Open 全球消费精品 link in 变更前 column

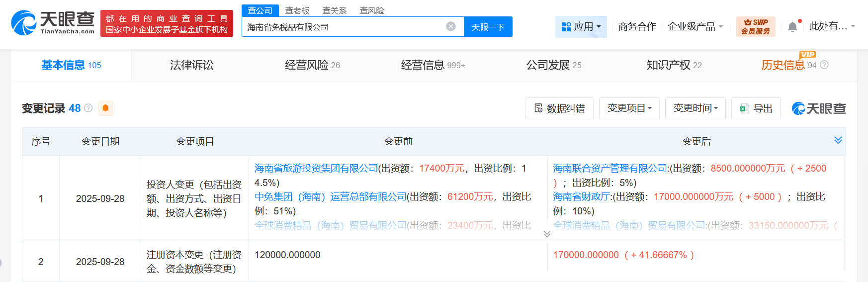coord(331,226)
